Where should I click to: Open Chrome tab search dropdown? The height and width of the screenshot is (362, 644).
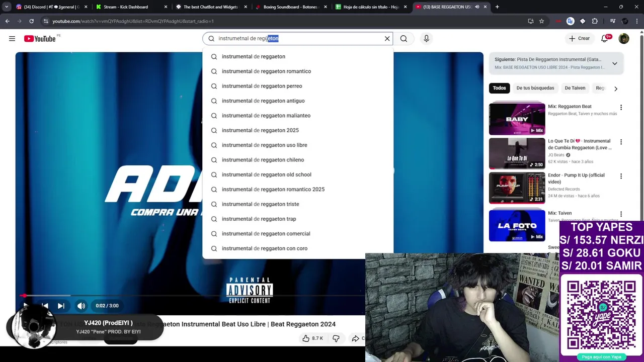click(7, 7)
